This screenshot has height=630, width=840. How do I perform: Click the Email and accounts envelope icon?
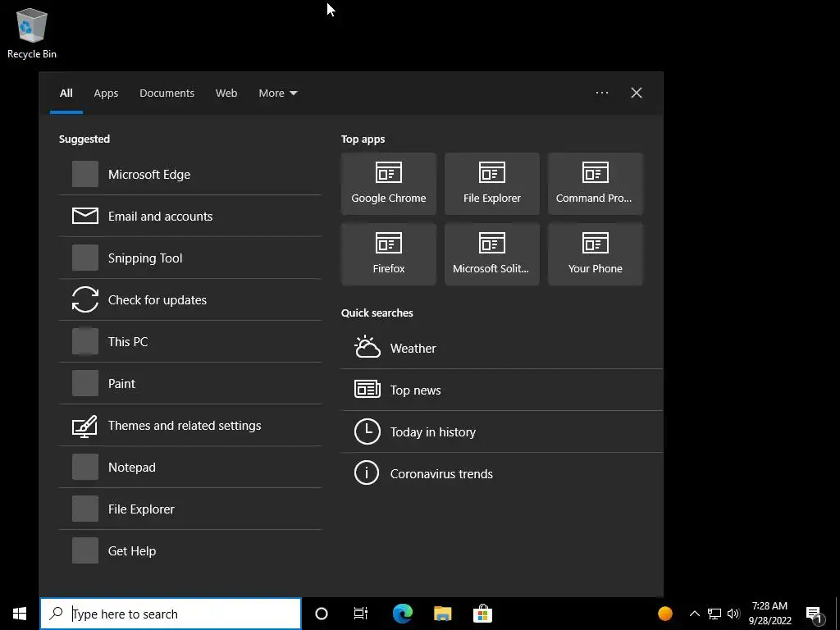click(x=85, y=216)
